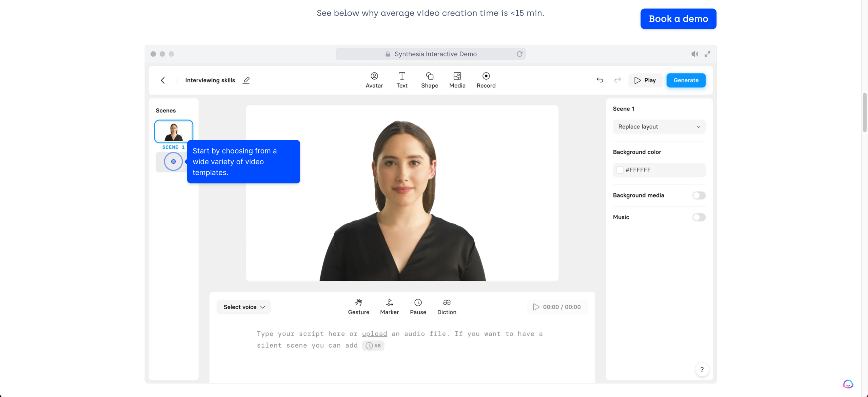Image resolution: width=868 pixels, height=397 pixels.
Task: Open the Replace layout dropdown
Action: coord(659,126)
